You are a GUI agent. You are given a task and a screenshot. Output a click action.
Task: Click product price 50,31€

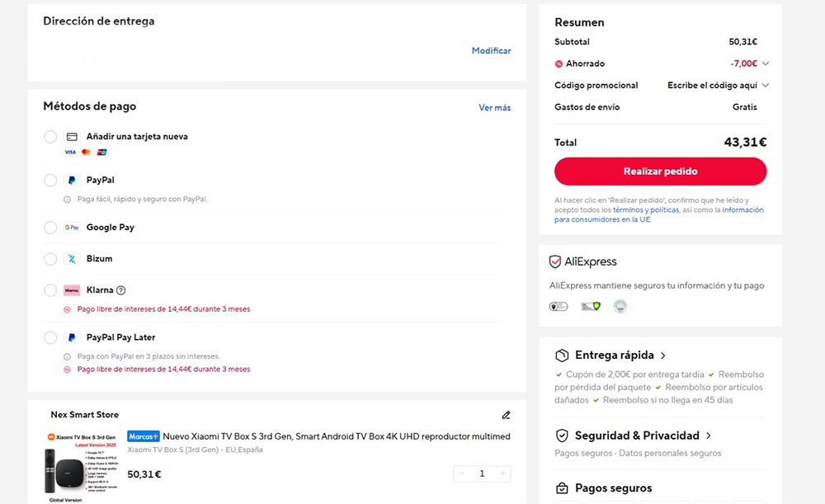click(144, 474)
